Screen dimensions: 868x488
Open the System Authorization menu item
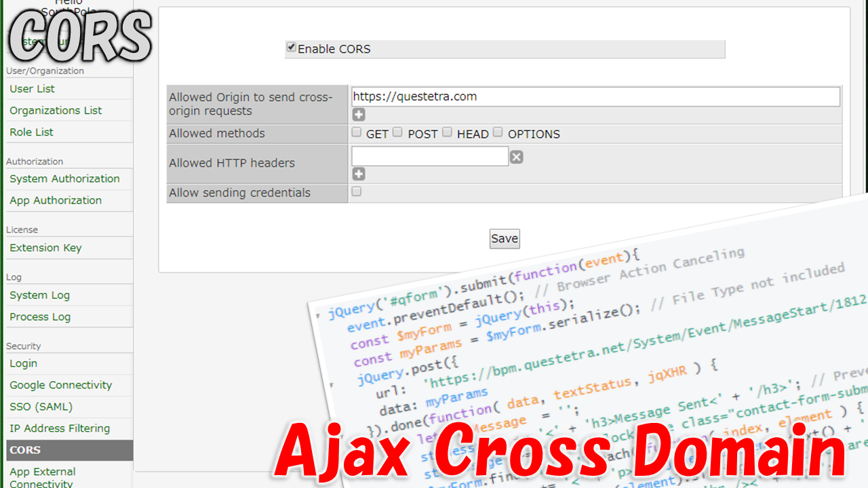[x=64, y=179]
